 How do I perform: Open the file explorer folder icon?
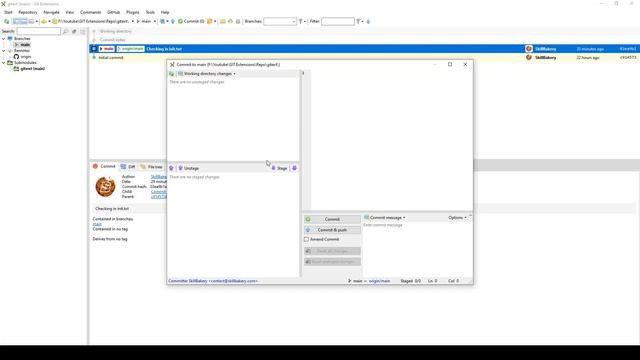(222, 21)
